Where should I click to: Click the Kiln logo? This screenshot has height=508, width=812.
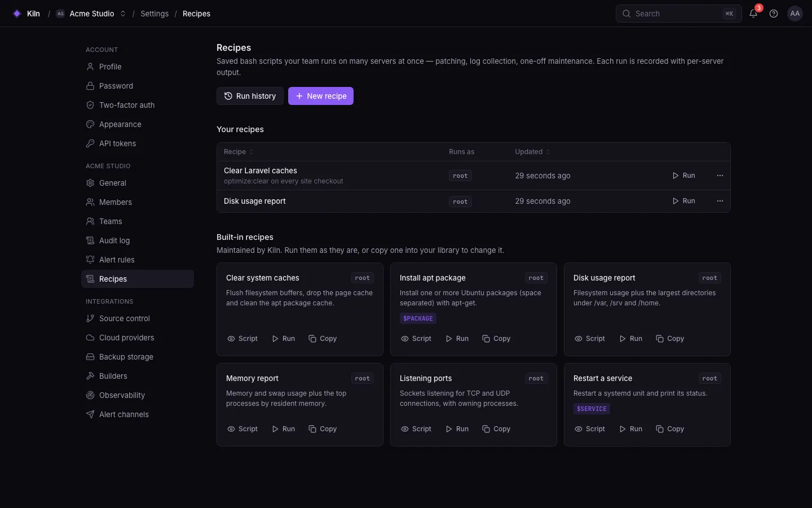26,14
